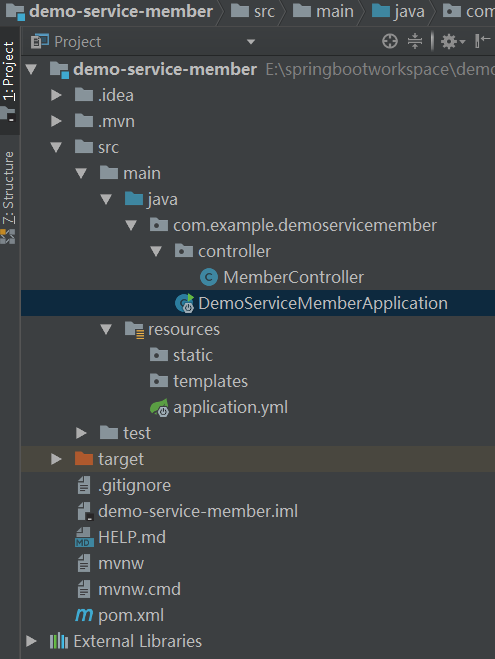This screenshot has width=495, height=659.
Task: Click the resources folder icon
Action: pyautogui.click(x=134, y=330)
